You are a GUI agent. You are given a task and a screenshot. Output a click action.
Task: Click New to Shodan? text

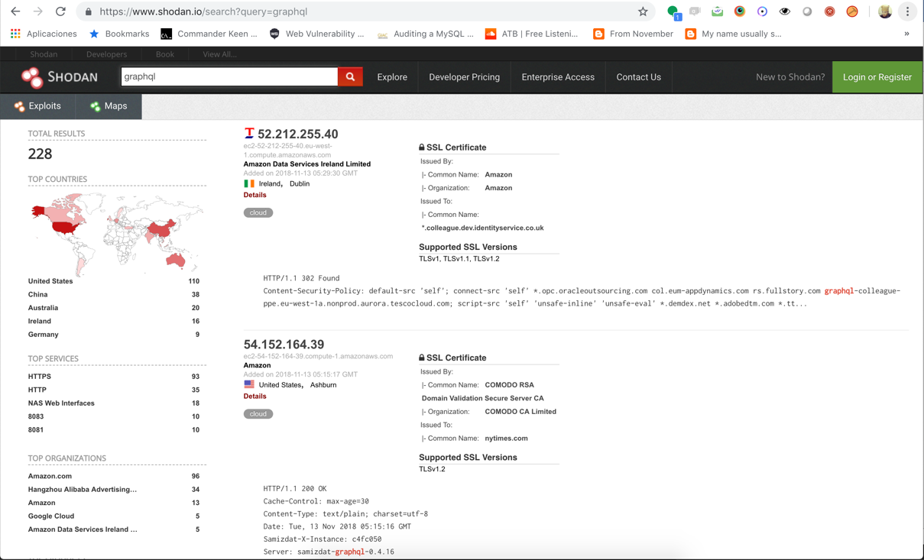(x=790, y=77)
